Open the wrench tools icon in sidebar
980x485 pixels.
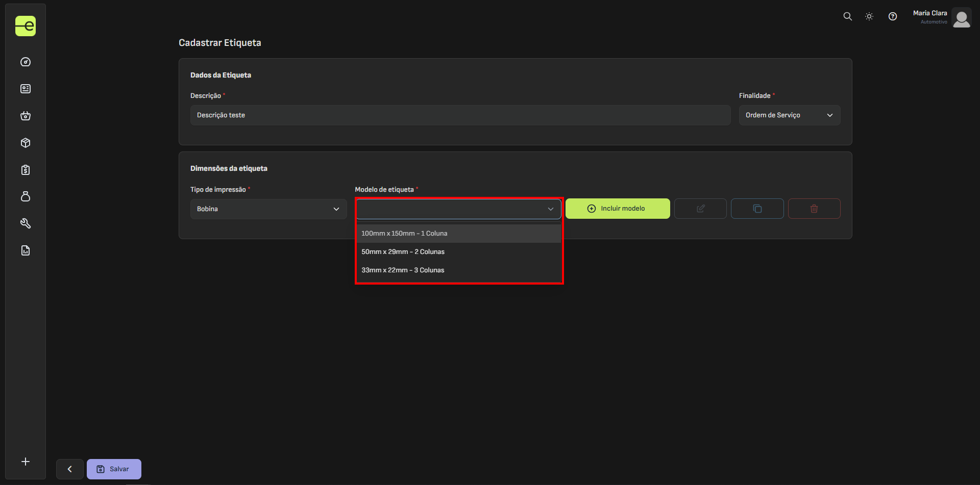[x=26, y=223]
